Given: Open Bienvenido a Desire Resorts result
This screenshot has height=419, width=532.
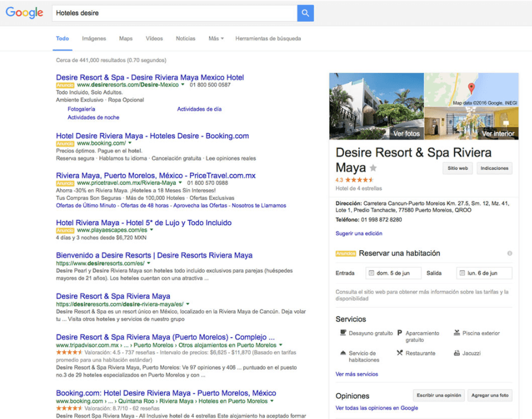Looking at the screenshot, I should pyautogui.click(x=154, y=255).
